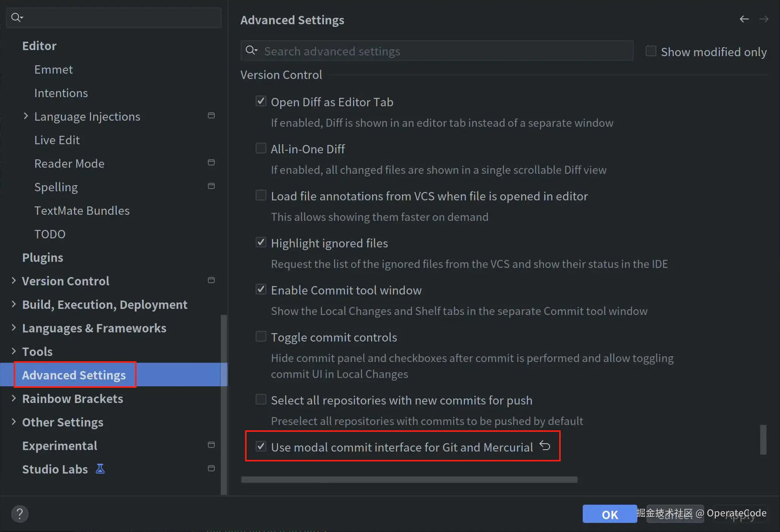Expand Language Injections in the sidebar

click(26, 116)
